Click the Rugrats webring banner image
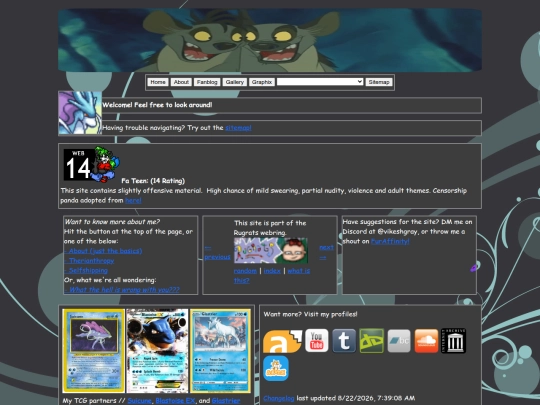The height and width of the screenshot is (405, 540). point(271,251)
